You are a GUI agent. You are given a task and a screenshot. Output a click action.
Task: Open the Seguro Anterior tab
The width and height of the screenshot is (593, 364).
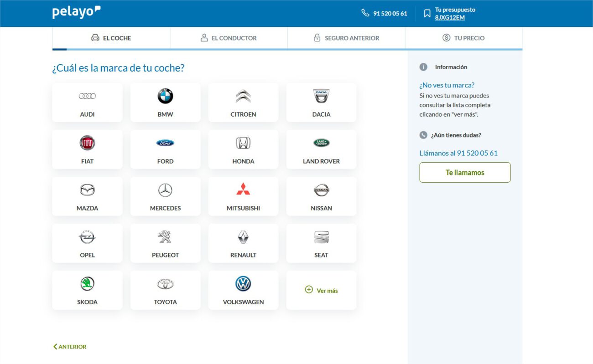(346, 38)
